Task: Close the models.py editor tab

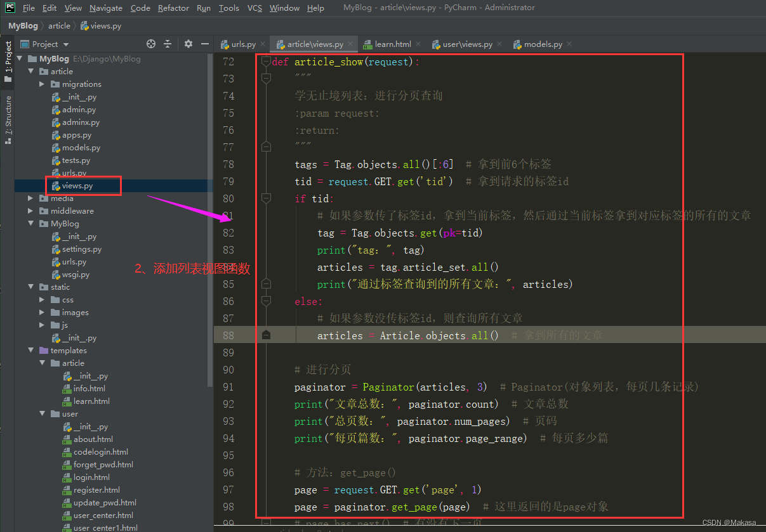Action: tap(569, 44)
